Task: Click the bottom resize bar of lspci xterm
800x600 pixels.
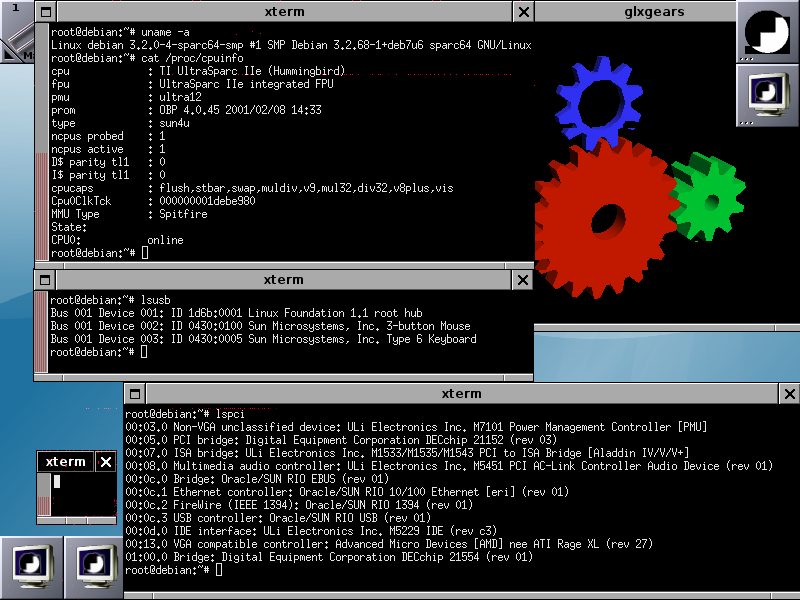Action: pyautogui.click(x=462, y=596)
